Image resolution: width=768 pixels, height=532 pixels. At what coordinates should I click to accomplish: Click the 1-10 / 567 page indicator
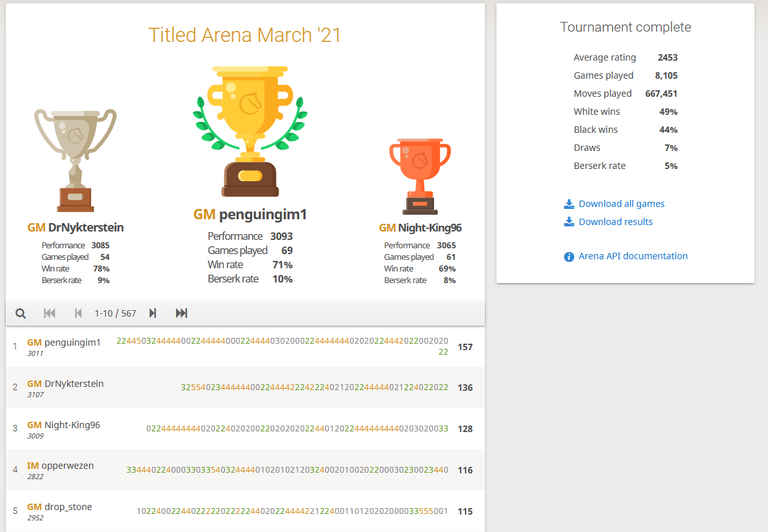pyautogui.click(x=115, y=313)
